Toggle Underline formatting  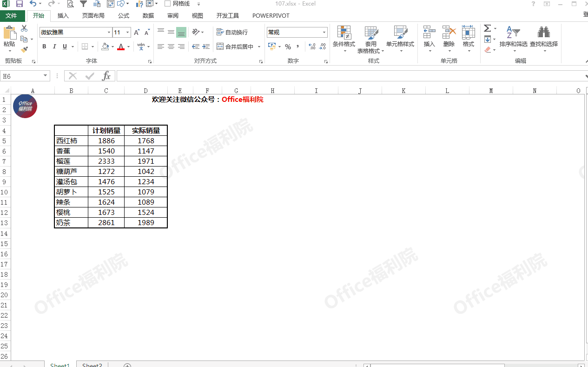click(x=65, y=47)
